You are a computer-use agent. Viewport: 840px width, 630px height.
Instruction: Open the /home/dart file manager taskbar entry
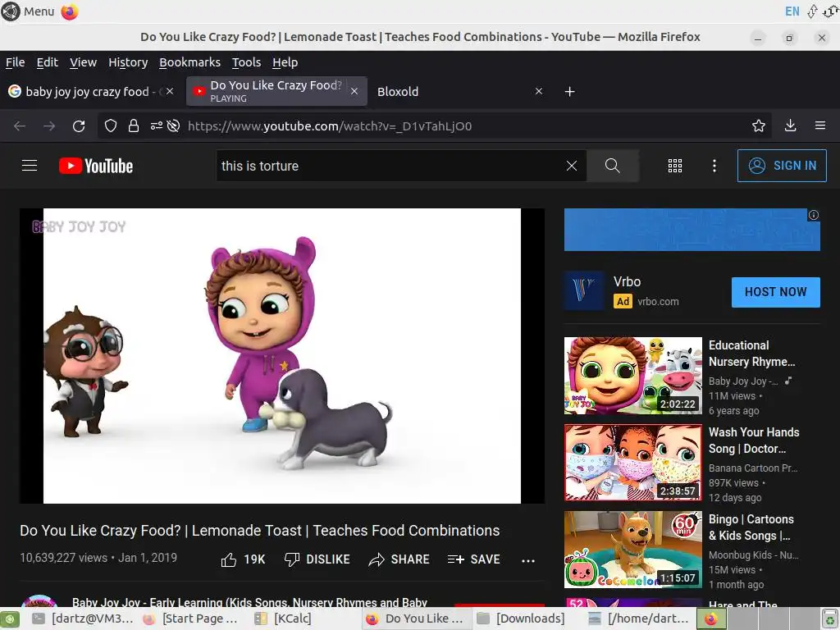pos(639,619)
